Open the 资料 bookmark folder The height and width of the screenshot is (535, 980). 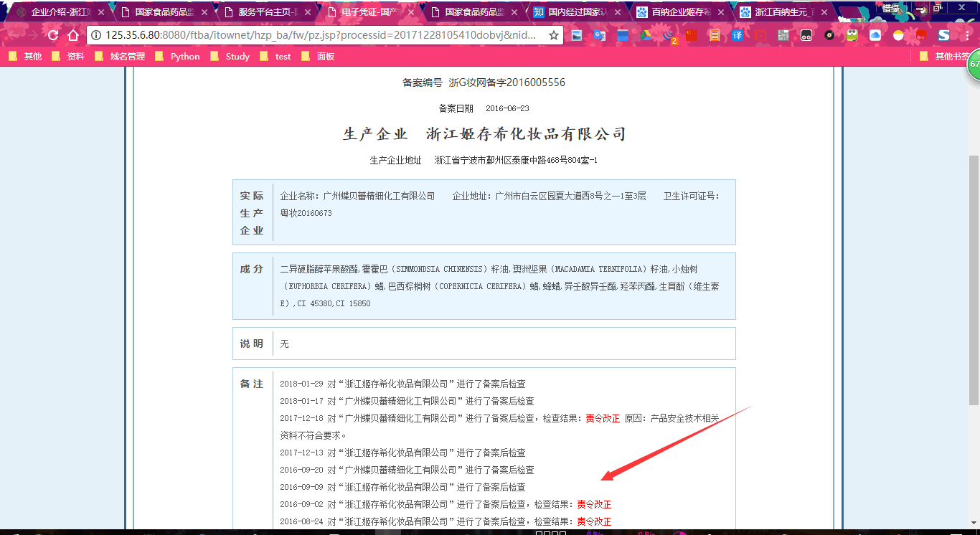pos(69,57)
